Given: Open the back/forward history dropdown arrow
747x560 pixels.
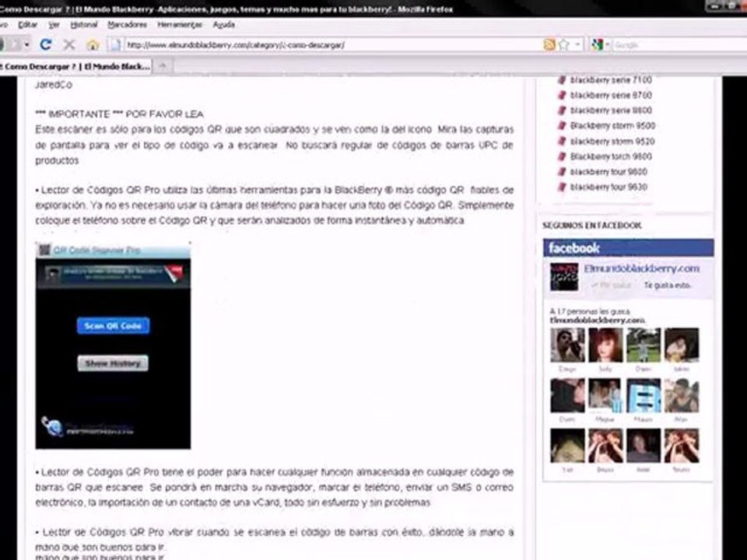Looking at the screenshot, I should (27, 45).
